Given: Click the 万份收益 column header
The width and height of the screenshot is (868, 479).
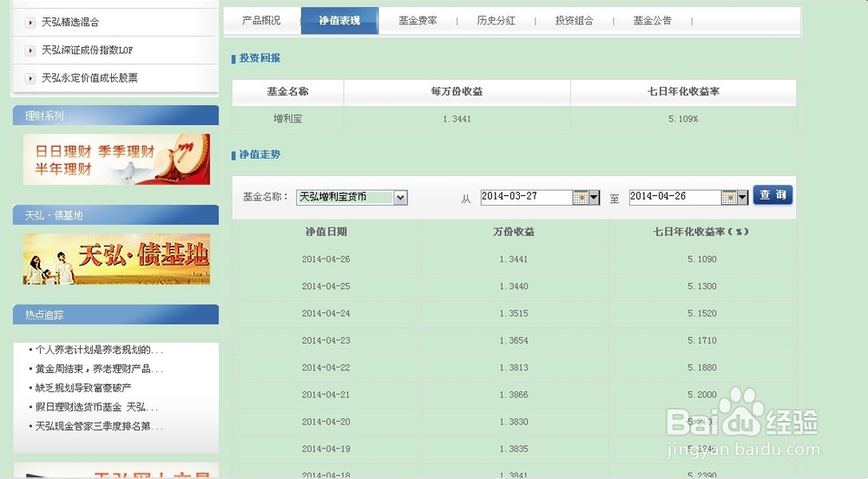Looking at the screenshot, I should [514, 232].
